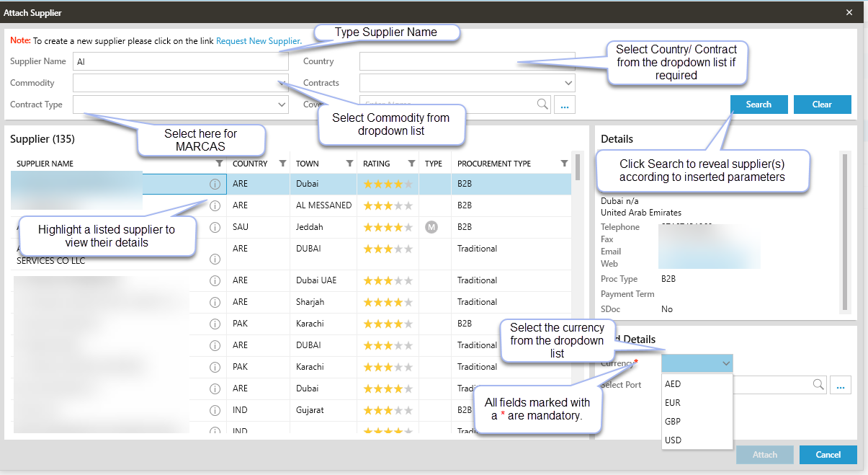The image size is (868, 475).
Task: Click the info icon on the Jeddah row
Action: coord(215,227)
